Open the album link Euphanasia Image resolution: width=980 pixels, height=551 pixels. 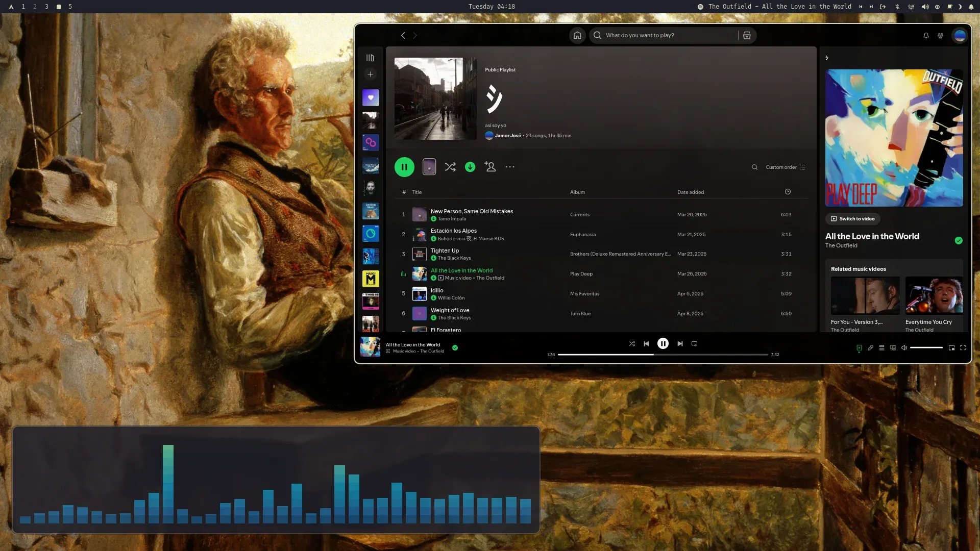(583, 235)
